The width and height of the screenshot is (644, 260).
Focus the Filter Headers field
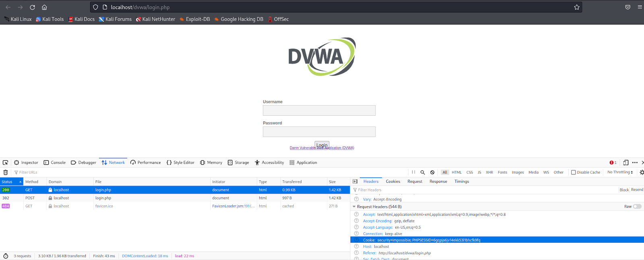pyautogui.click(x=485, y=190)
